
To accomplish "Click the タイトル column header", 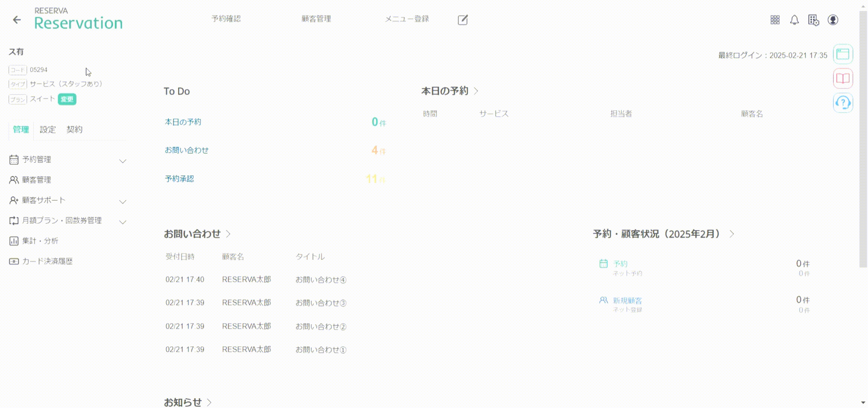I will tap(310, 257).
